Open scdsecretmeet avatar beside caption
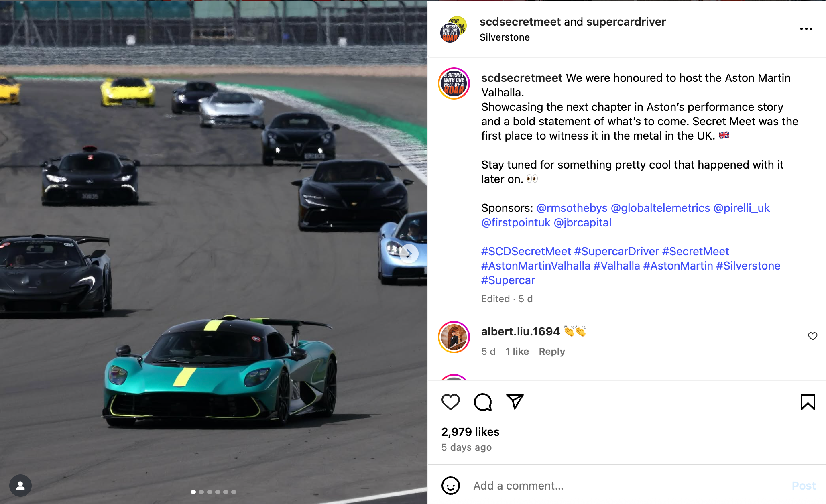 pyautogui.click(x=454, y=83)
